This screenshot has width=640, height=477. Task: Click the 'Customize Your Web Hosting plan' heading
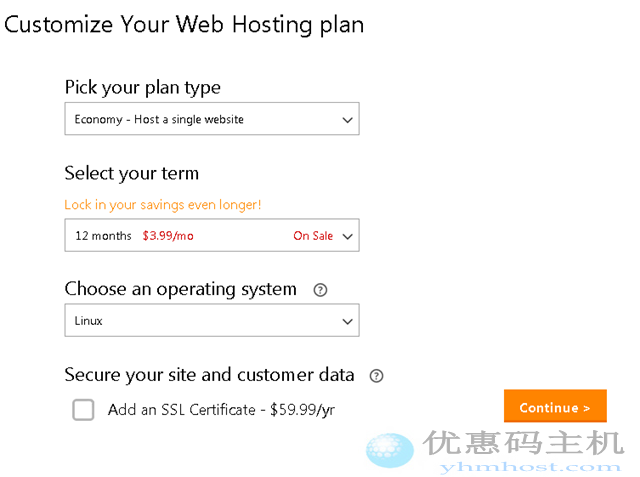coord(184,24)
